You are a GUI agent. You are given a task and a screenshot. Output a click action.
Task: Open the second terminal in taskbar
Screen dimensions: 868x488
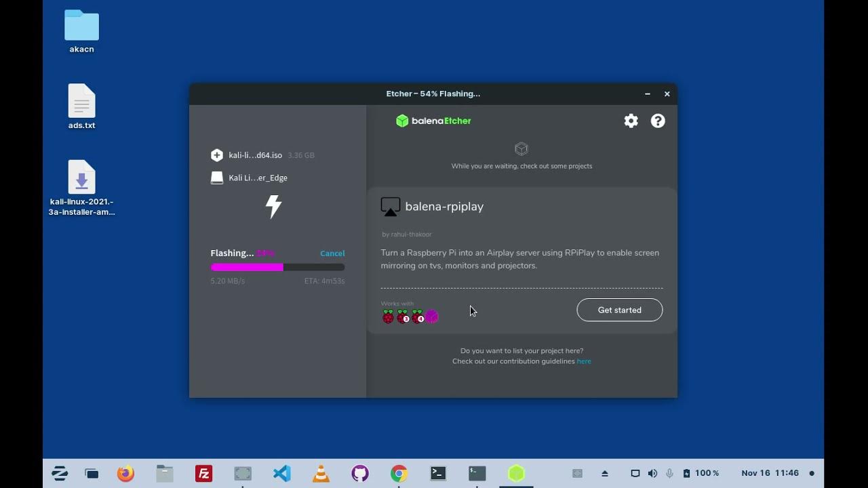pos(477,473)
